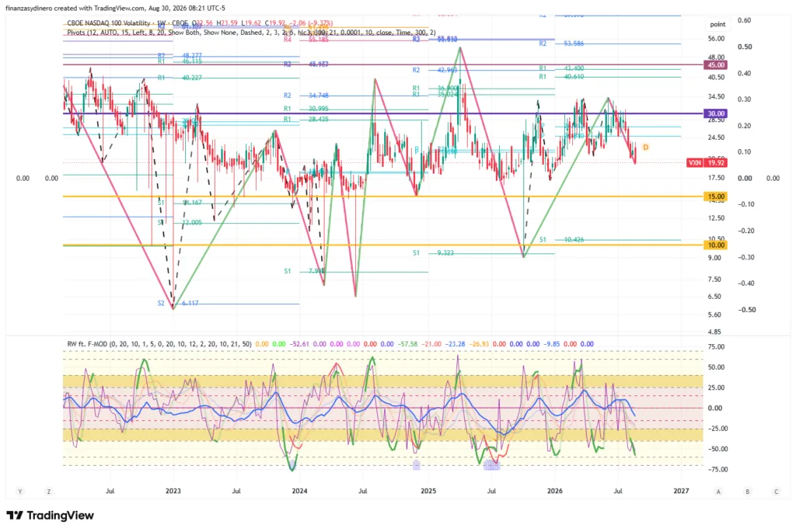
Task: Click the 40.50 price axis value
Action: pyautogui.click(x=716, y=77)
